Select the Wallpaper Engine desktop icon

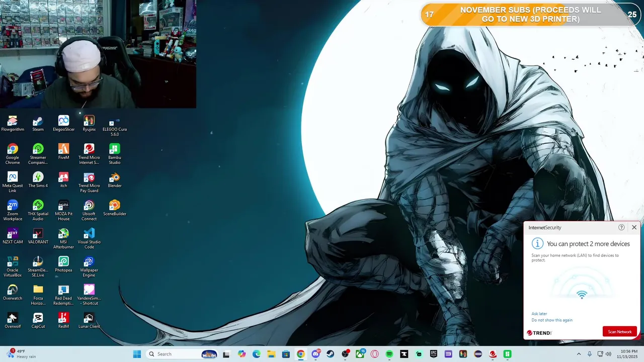[x=89, y=267]
